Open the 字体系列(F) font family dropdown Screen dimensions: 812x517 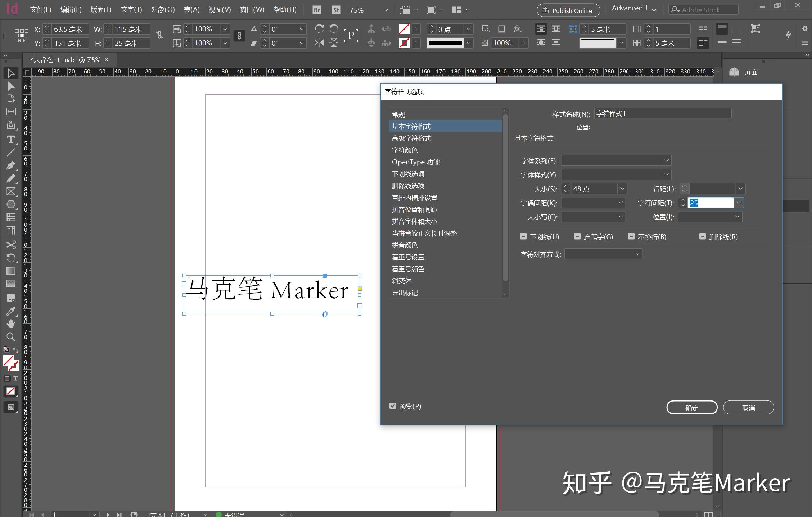point(667,160)
